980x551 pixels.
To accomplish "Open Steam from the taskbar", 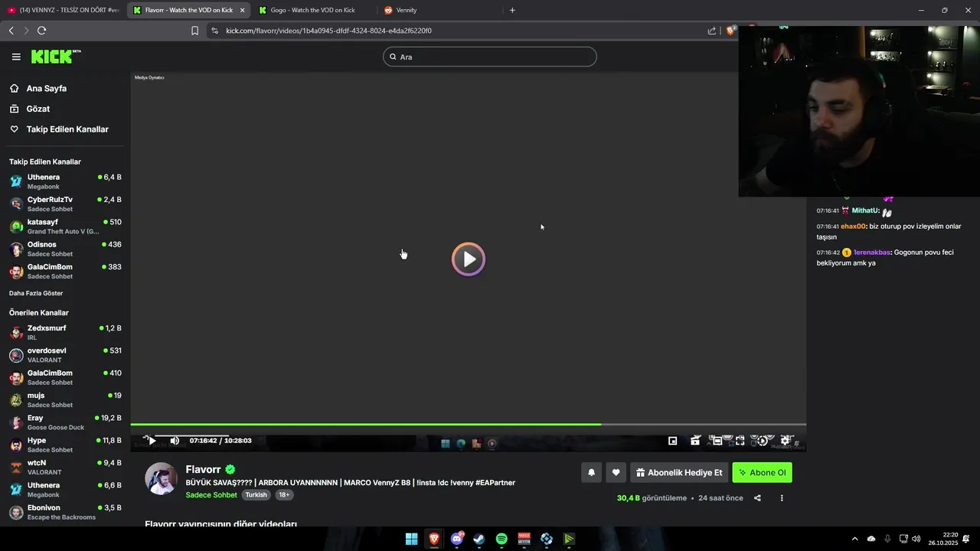I will 479,539.
